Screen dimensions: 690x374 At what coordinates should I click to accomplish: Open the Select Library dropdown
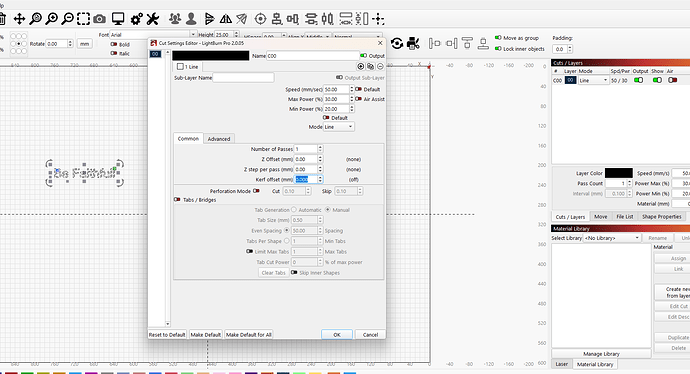click(612, 238)
